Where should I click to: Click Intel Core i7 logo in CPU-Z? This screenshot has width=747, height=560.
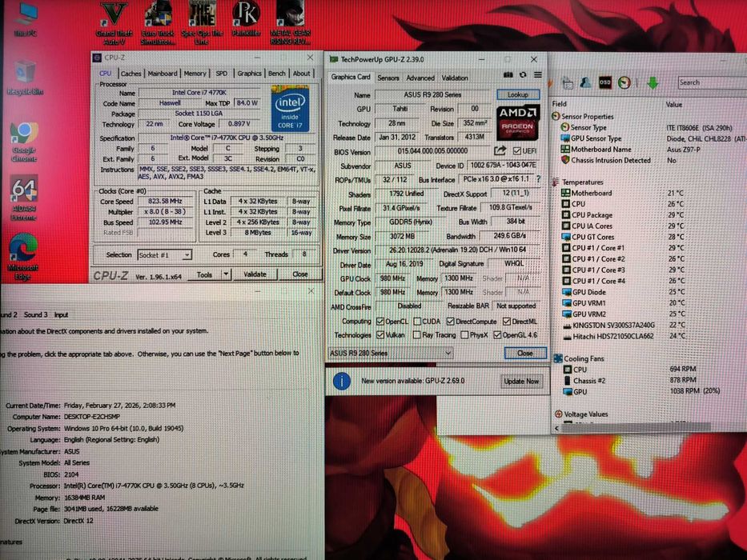(290, 109)
